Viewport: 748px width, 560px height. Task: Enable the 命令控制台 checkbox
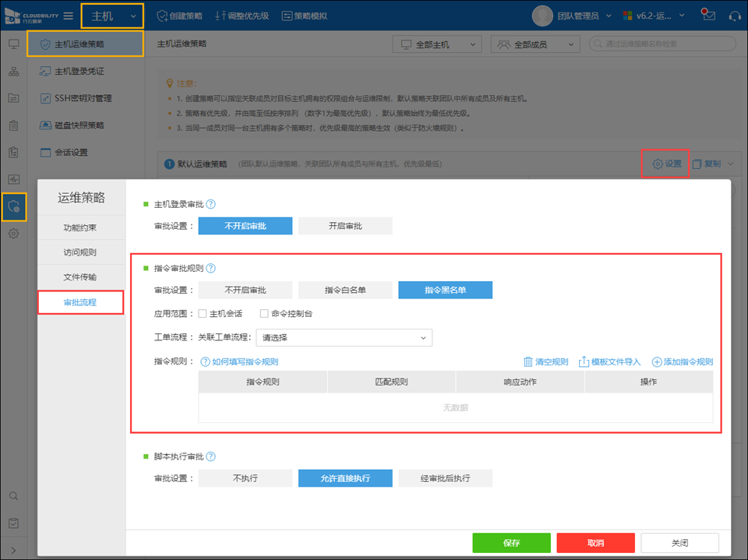pos(264,314)
